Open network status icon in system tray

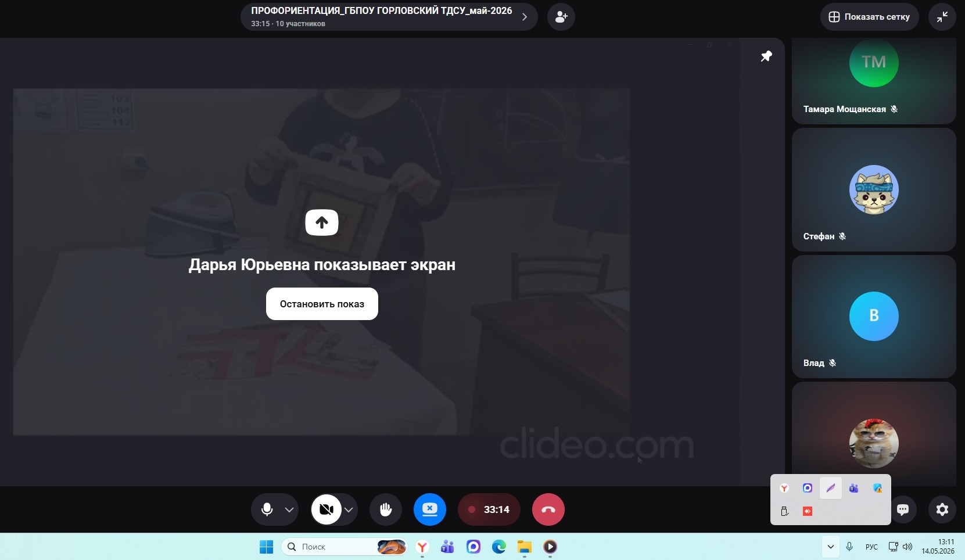pos(893,547)
